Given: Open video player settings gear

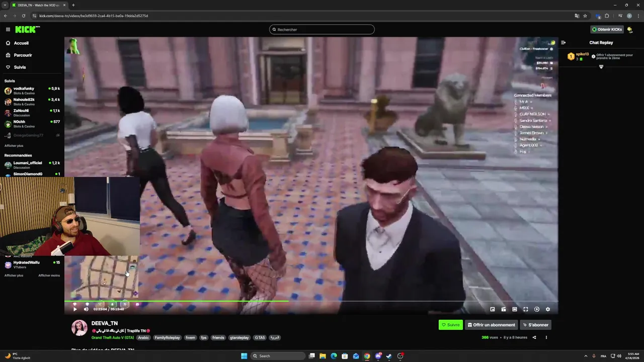Looking at the screenshot, I should click(x=548, y=309).
